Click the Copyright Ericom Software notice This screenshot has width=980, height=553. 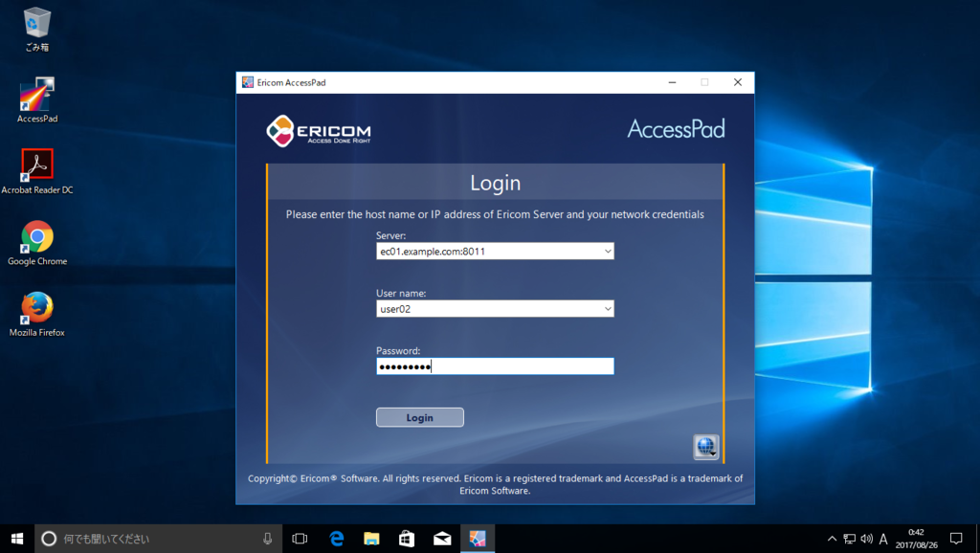[495, 484]
